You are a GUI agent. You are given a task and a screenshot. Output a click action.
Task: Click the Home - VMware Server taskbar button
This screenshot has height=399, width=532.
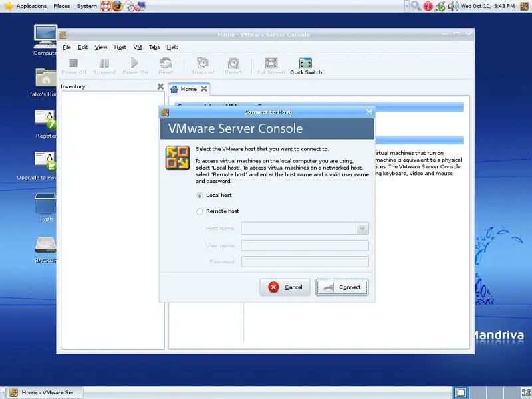(45, 392)
